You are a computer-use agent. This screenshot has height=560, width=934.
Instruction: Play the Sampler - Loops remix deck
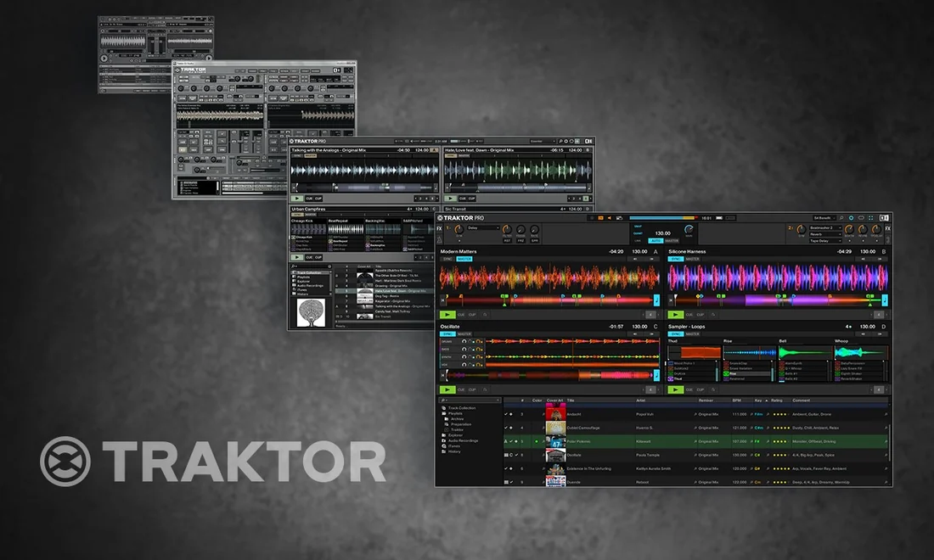pos(675,389)
